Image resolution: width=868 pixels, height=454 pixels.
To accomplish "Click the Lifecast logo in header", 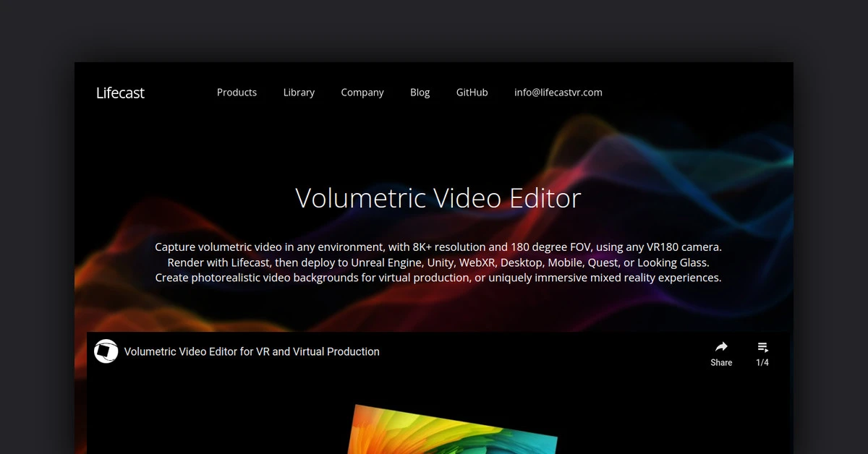I will pos(120,93).
